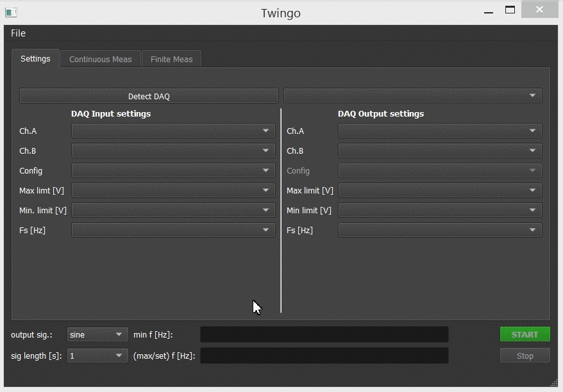Expand the input Config dropdown
Image resolution: width=563 pixels, height=392 pixels.
point(173,170)
